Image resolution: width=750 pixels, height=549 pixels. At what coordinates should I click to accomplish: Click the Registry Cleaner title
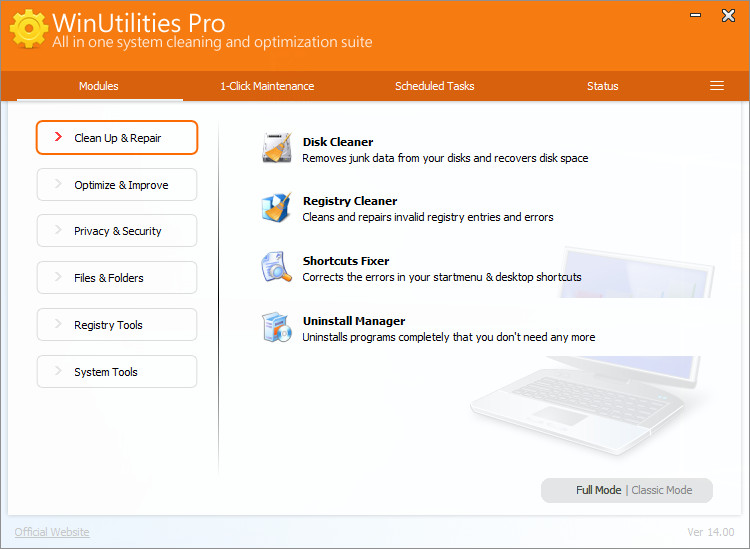(350, 201)
